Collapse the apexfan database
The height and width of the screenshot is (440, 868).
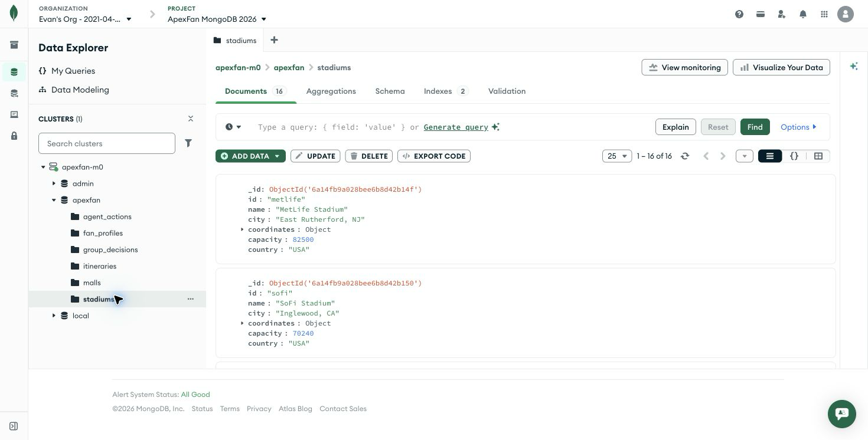tap(54, 200)
